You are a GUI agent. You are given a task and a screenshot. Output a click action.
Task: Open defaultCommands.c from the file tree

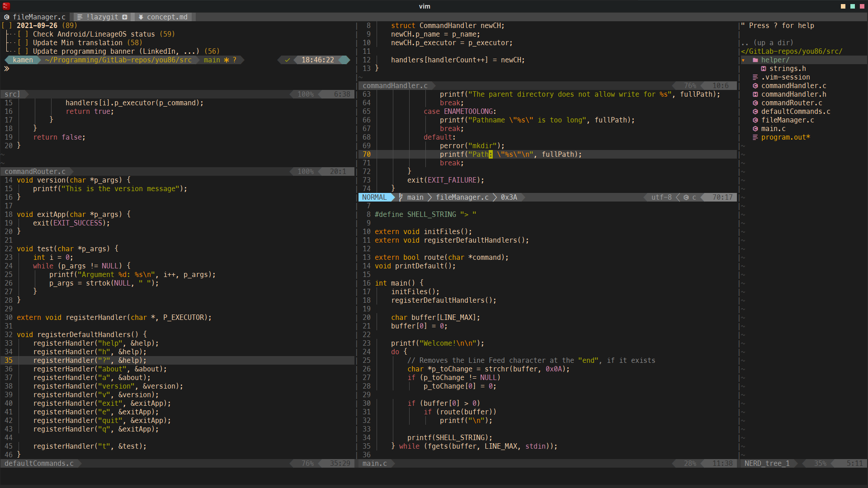(x=795, y=112)
